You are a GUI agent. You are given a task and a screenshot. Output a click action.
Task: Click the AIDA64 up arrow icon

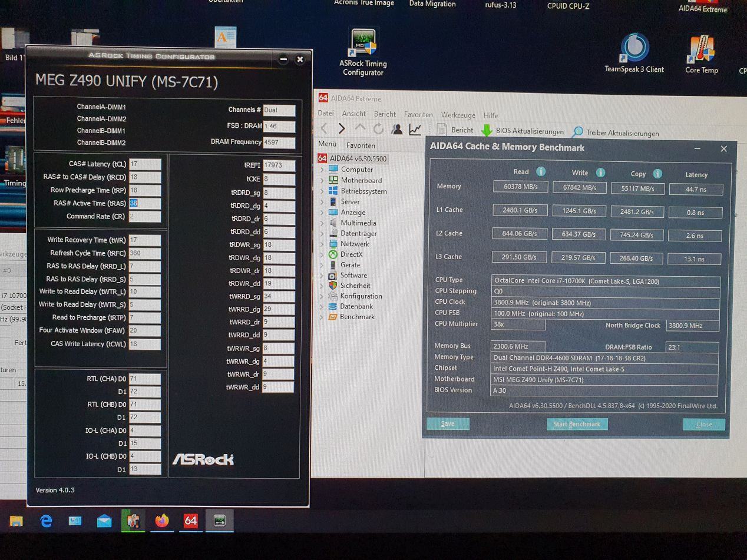point(360,128)
